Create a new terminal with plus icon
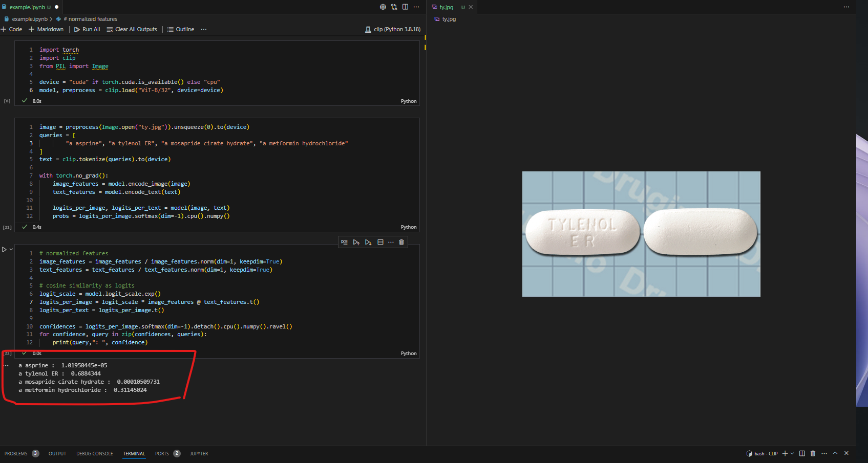This screenshot has height=463, width=868. point(785,453)
